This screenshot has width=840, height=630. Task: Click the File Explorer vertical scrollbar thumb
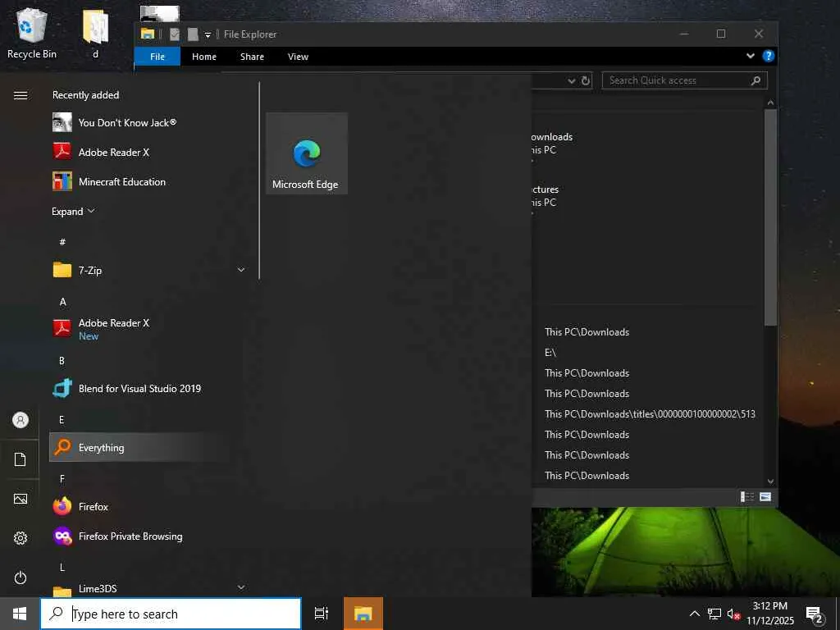point(770,217)
